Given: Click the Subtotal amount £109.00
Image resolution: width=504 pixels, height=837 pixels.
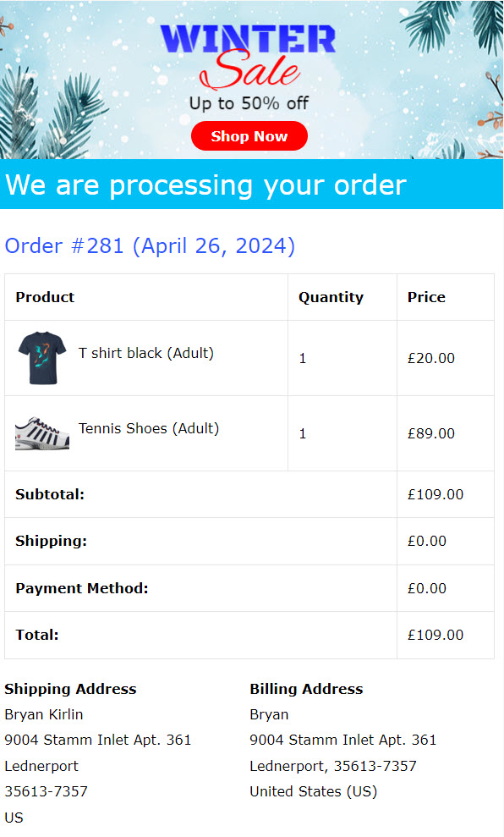Looking at the screenshot, I should pyautogui.click(x=436, y=494).
